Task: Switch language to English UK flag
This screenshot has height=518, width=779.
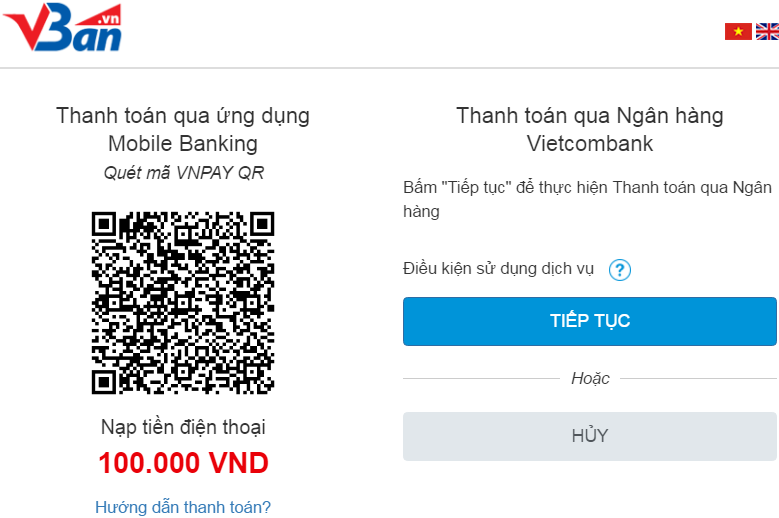Action: 768,32
